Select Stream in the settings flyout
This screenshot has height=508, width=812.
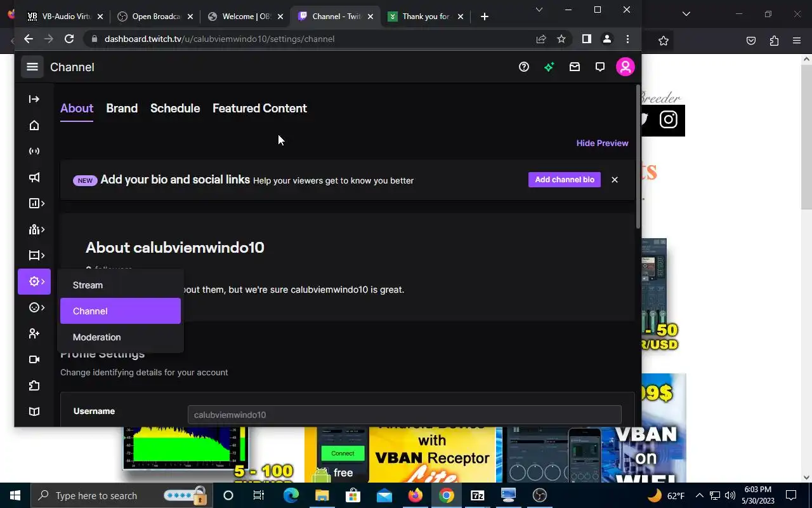coord(121,285)
